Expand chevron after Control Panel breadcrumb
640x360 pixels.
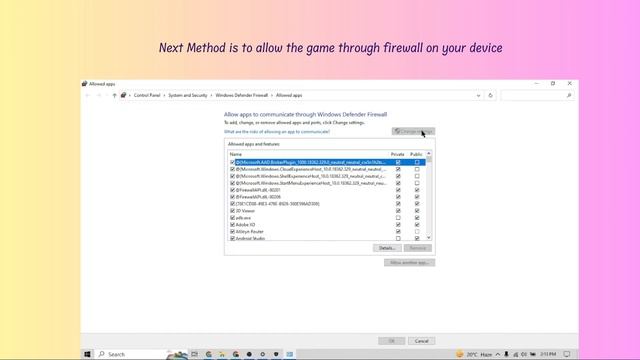(x=164, y=96)
